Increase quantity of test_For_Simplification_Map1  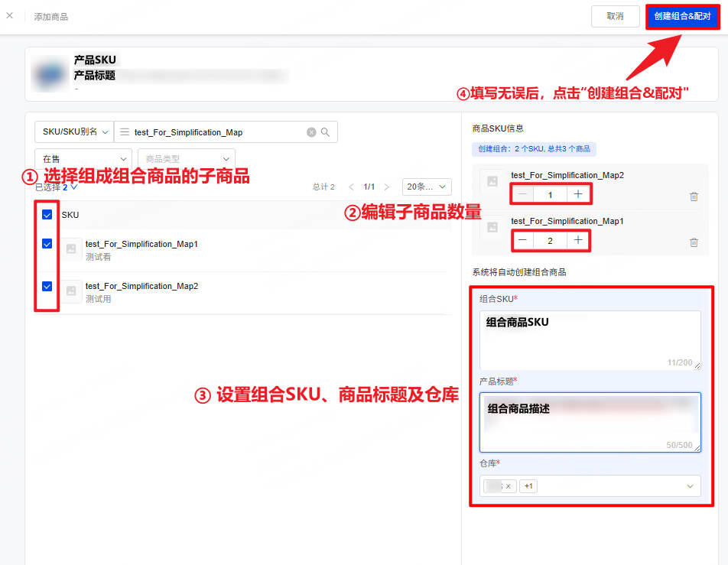[578, 240]
